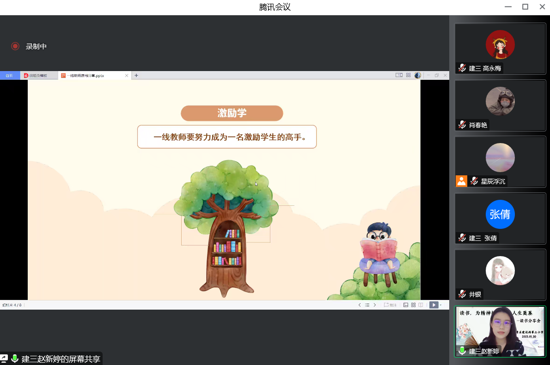Open slideshow options dropdown beside play button
The image size is (550, 365).
point(441,305)
